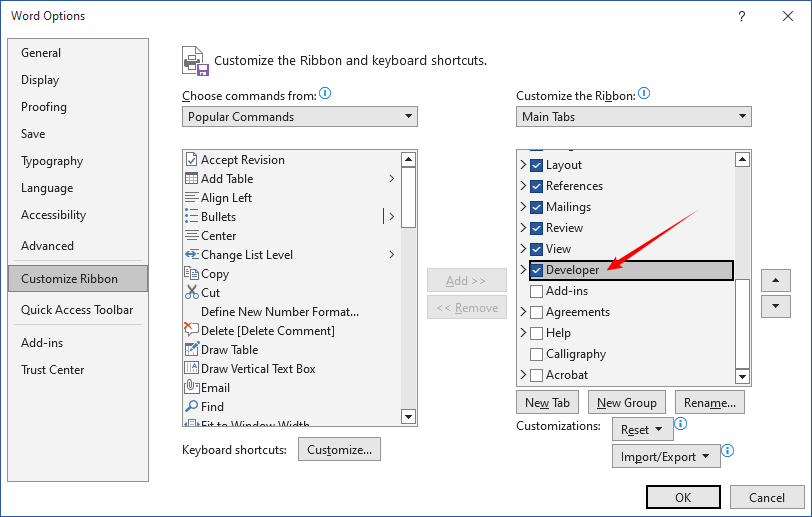Enable the Add-ins tab checkbox
This screenshot has width=812, height=517.
(536, 291)
